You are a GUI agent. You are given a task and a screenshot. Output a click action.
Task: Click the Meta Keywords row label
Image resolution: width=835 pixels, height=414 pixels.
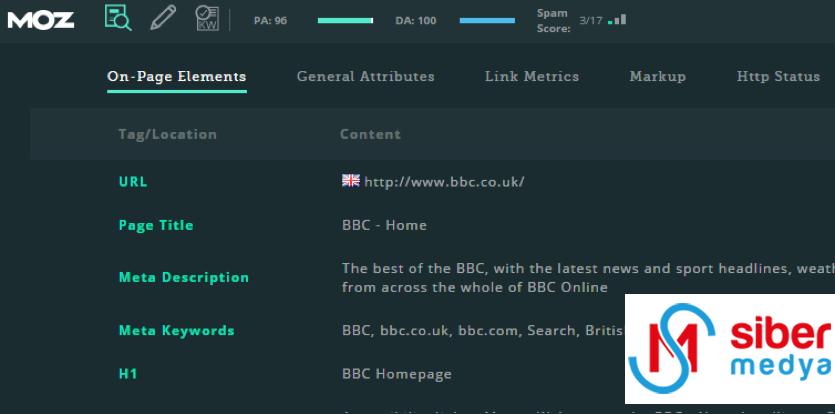(176, 331)
